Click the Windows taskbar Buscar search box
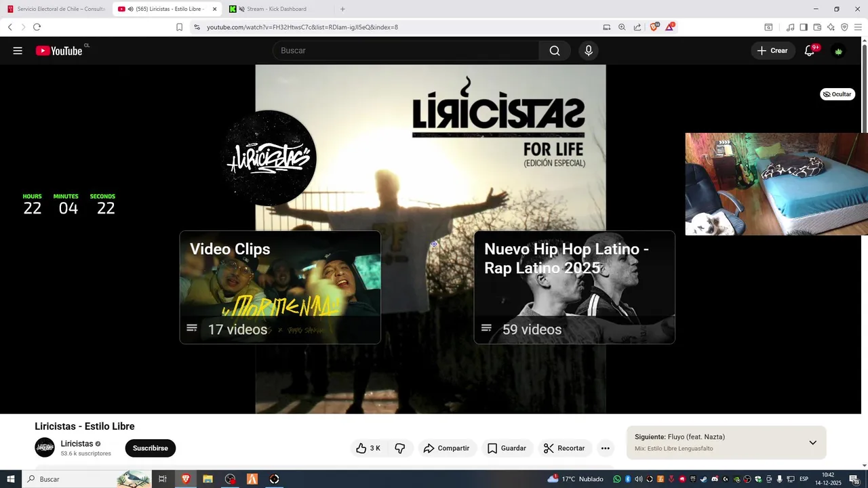The height and width of the screenshot is (488, 868). tap(88, 479)
